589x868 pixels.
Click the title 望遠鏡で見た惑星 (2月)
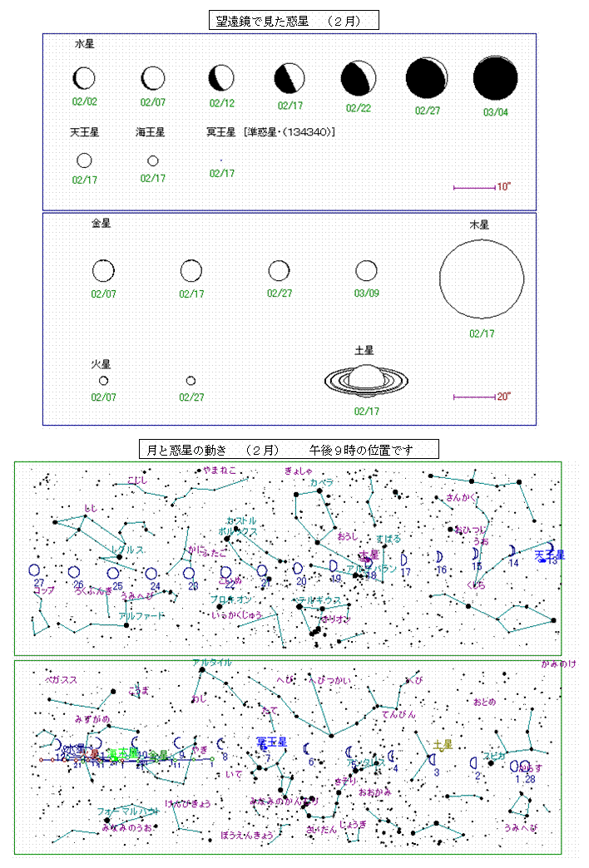[294, 21]
